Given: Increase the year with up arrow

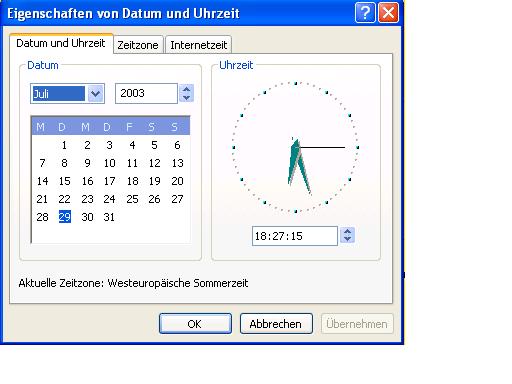Looking at the screenshot, I should pyautogui.click(x=187, y=89).
